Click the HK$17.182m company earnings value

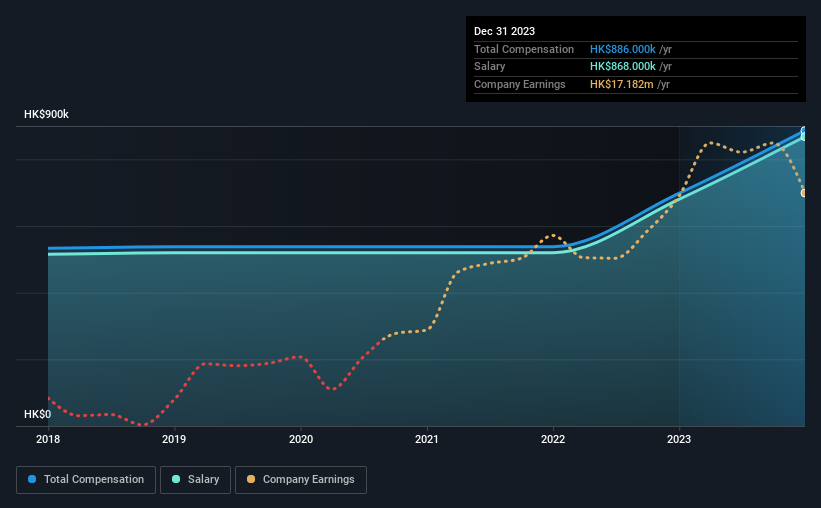(x=622, y=84)
